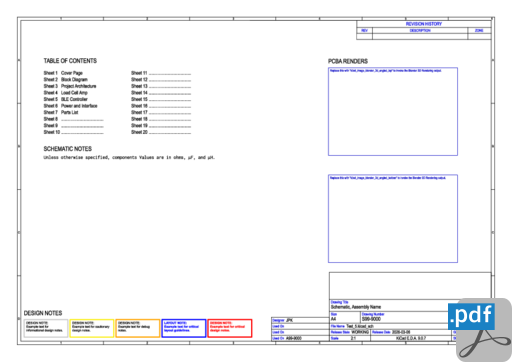Click the File Name Test_5.kicad_sch field
The width and height of the screenshot is (512, 362).
pos(352,326)
